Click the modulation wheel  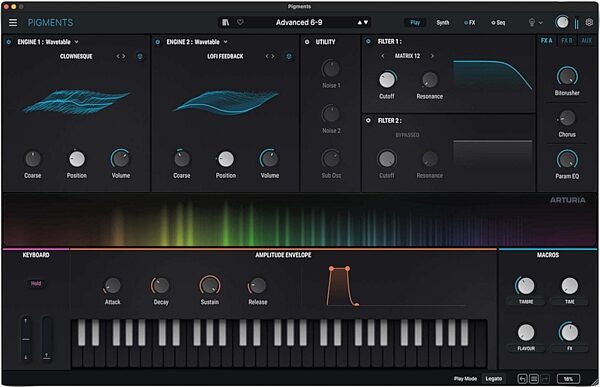tap(46, 339)
